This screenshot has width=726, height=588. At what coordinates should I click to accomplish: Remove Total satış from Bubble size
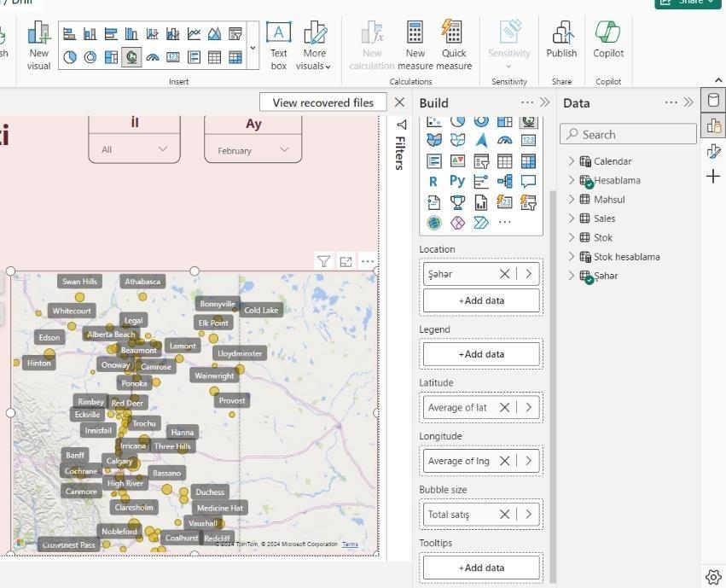pos(504,515)
